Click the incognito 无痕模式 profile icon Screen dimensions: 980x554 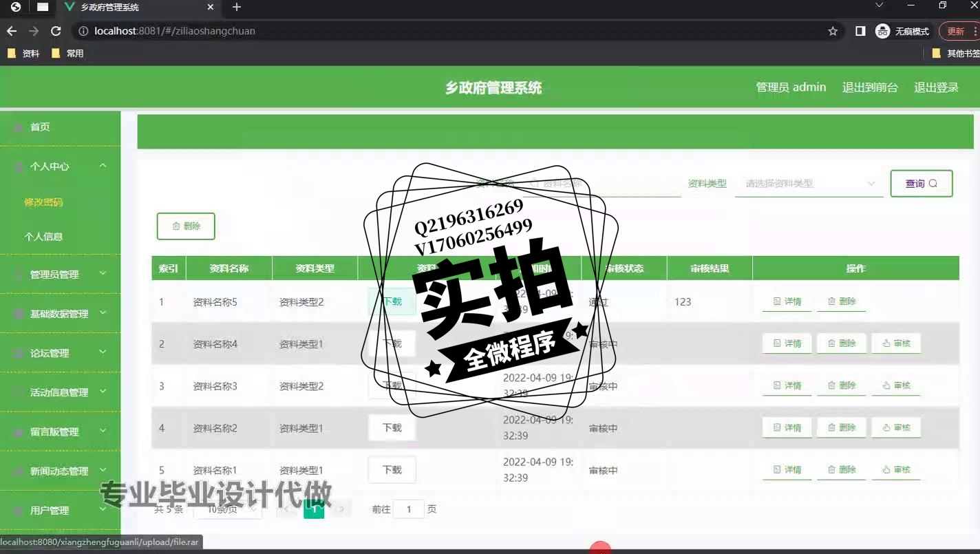(902, 31)
